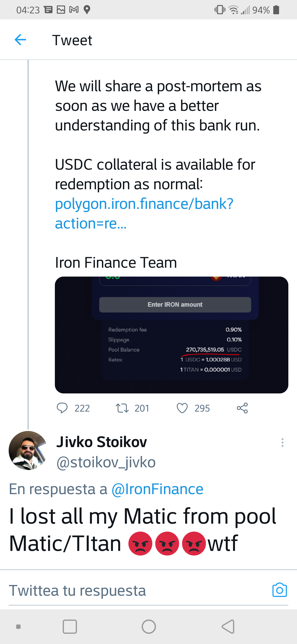Tap the reply speech bubble icon
The width and height of the screenshot is (297, 644).
click(62, 408)
